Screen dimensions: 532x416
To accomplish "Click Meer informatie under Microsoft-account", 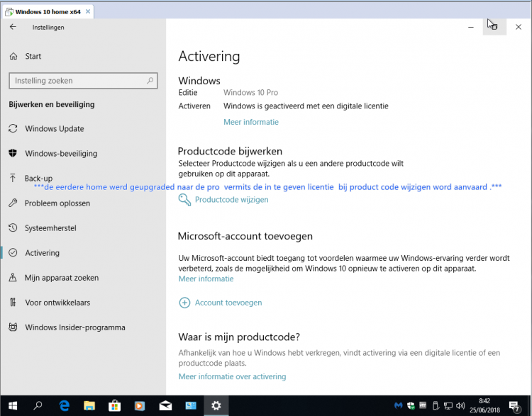I will click(x=206, y=279).
